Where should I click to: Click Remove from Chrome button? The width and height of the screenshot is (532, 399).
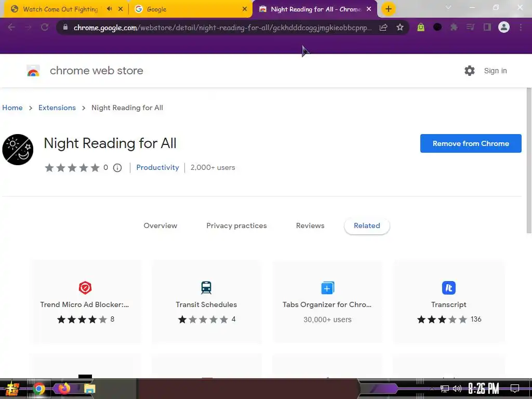click(x=471, y=143)
